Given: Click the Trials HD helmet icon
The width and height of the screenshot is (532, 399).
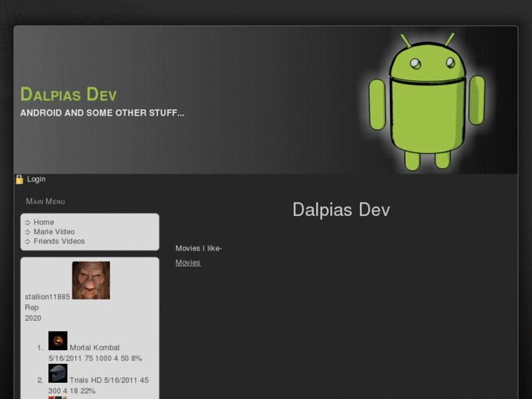Looking at the screenshot, I should pyautogui.click(x=58, y=373).
